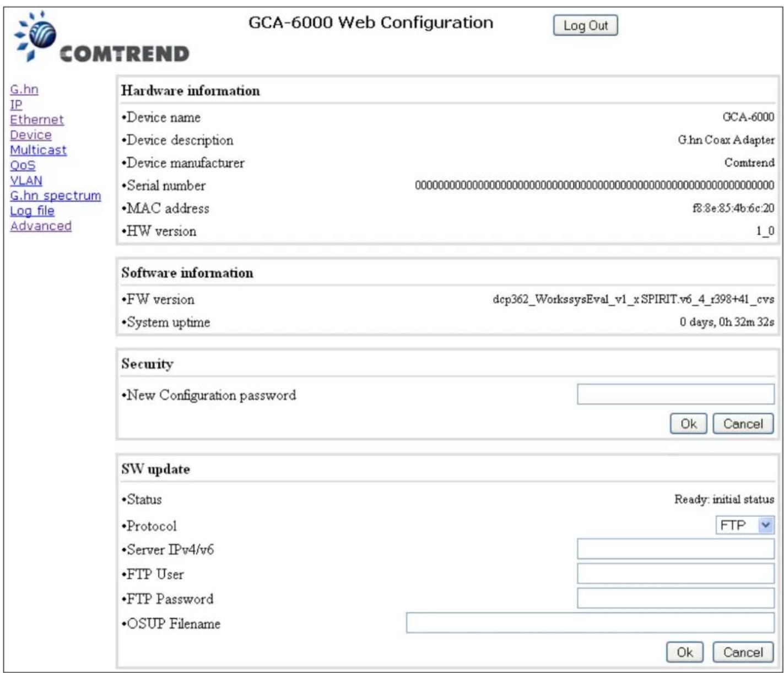Open Multicast settings
784x673 pixels.
click(x=39, y=150)
